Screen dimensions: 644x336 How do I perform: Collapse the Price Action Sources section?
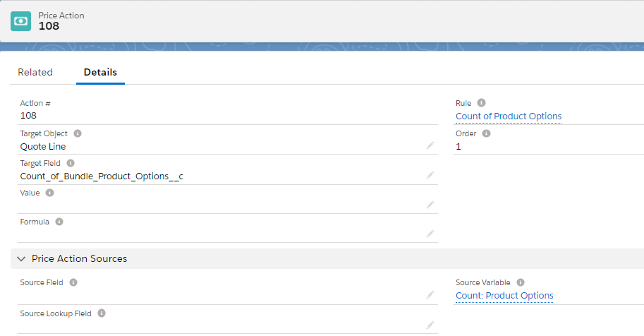[20, 259]
